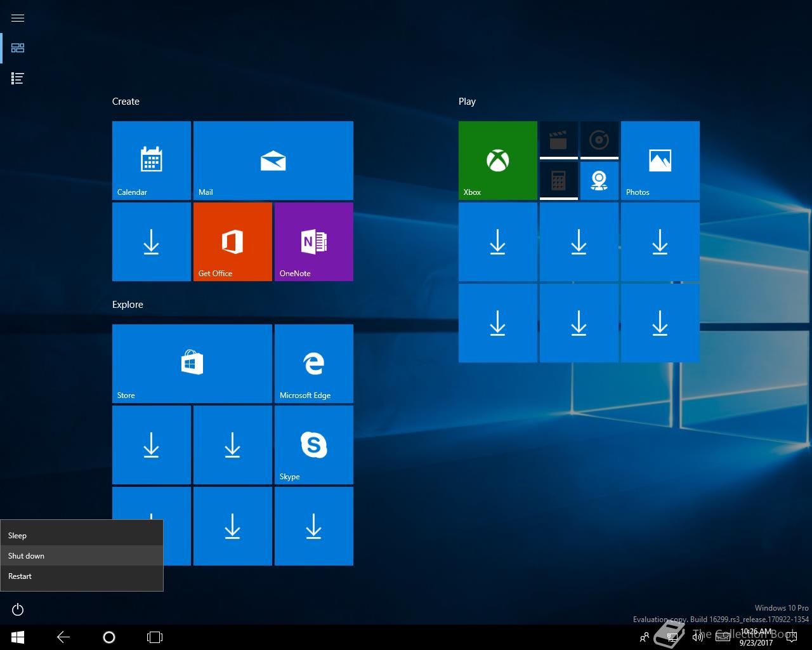Open the volume speaker tray icon
This screenshot has height=650, width=812.
(697, 637)
